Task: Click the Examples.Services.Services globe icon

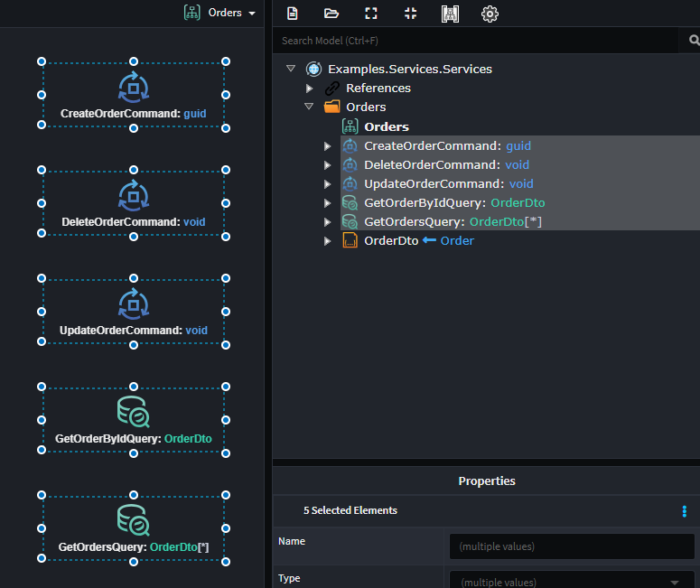Action: [313, 70]
